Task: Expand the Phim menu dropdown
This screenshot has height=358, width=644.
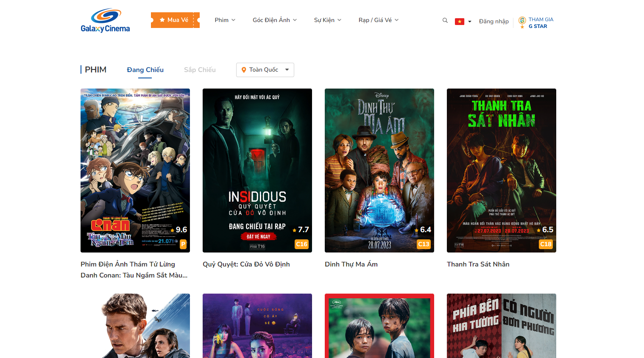Action: [x=225, y=20]
